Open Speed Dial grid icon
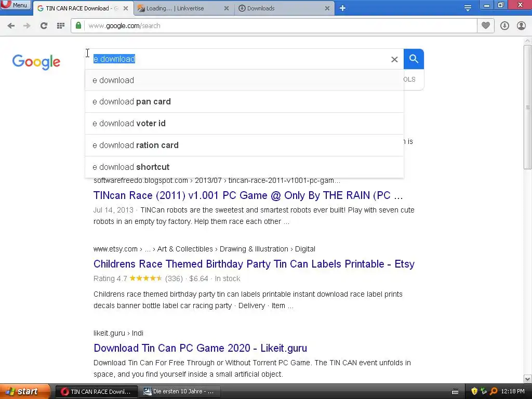The image size is (532, 399). [x=61, y=26]
